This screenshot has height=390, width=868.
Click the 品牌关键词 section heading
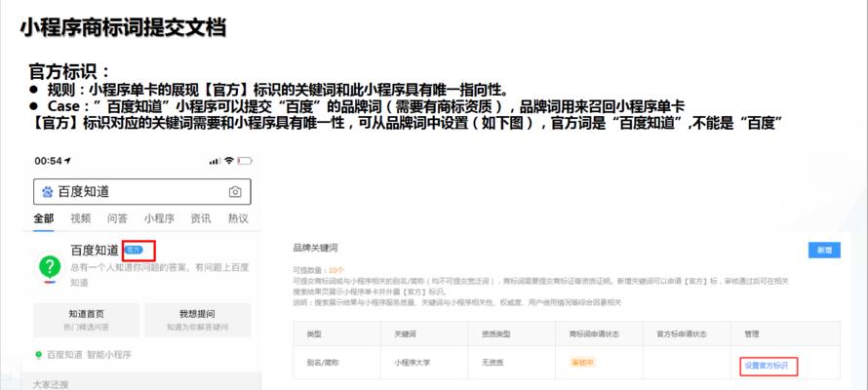pyautogui.click(x=316, y=249)
